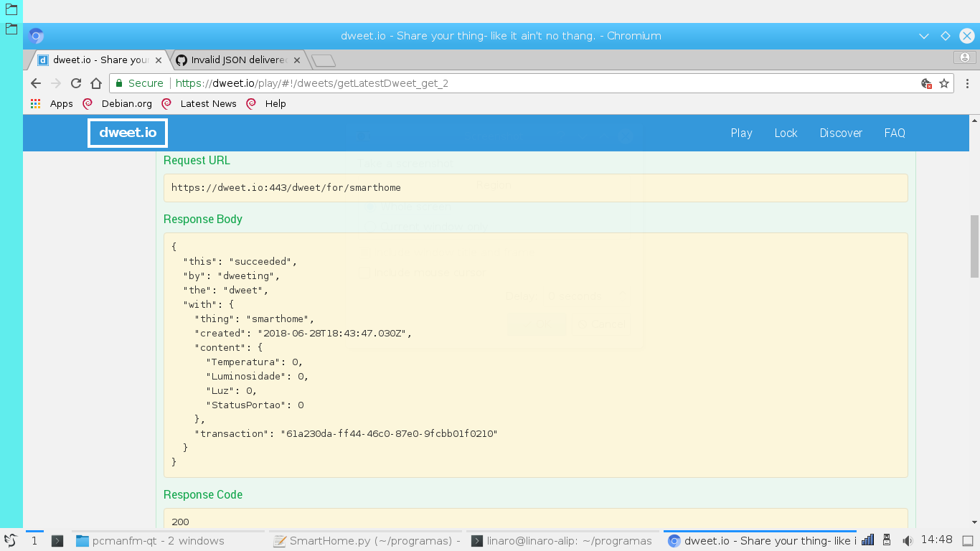Click the volume speaker tray icon

907,540
